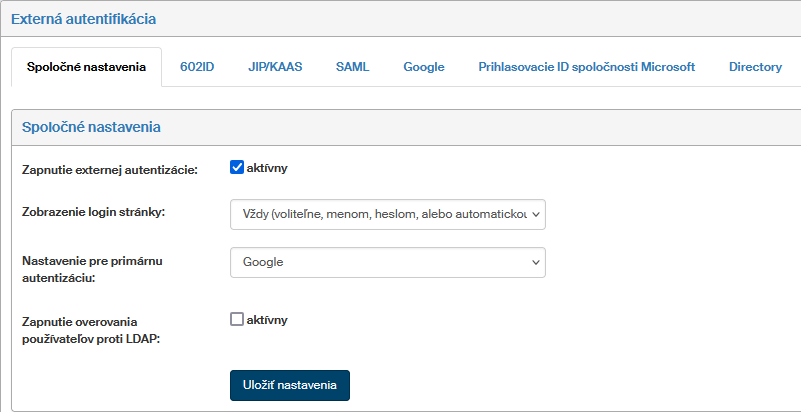Enable LDAP user verification checkbox
801x412 pixels.
click(237, 319)
